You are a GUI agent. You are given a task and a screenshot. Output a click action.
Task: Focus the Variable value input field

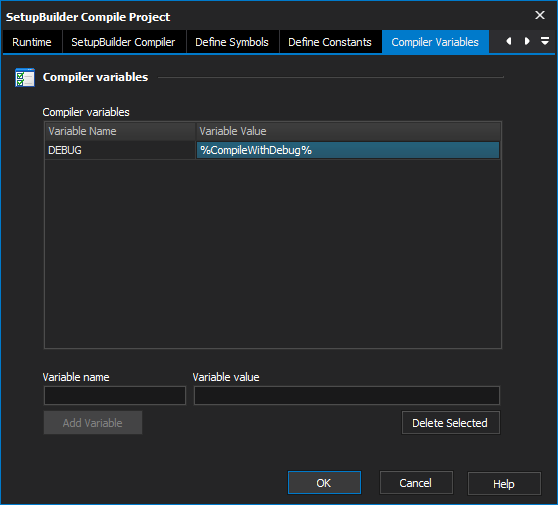347,395
